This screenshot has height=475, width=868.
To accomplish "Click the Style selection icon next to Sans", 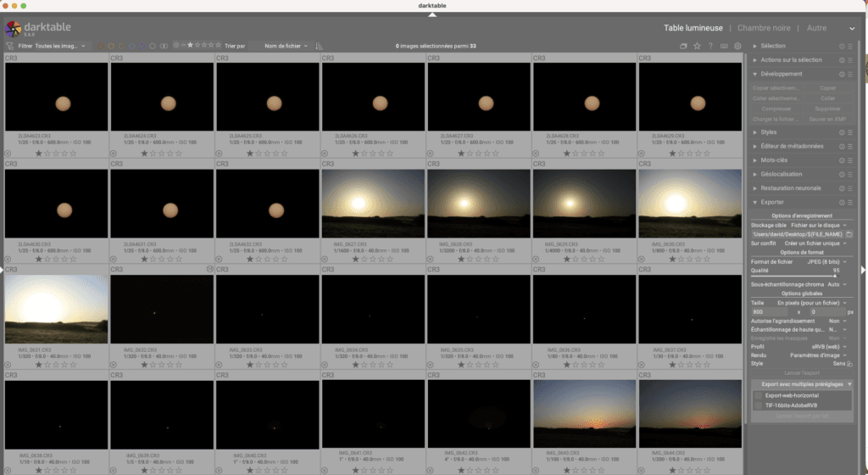I will (x=849, y=364).
